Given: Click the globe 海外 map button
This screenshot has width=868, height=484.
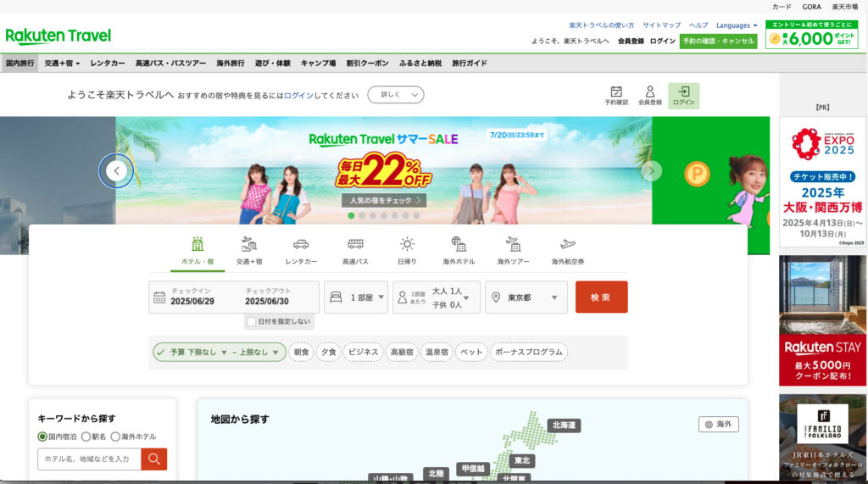Looking at the screenshot, I should [719, 424].
